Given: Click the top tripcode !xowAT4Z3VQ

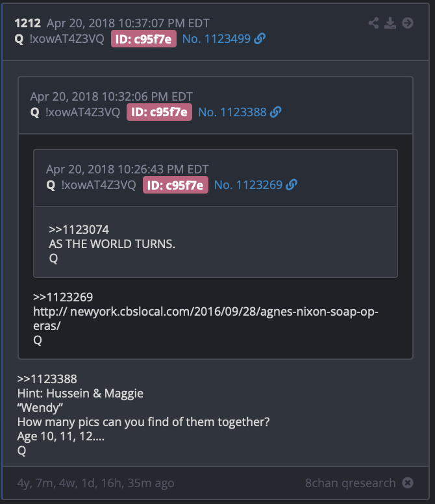Looking at the screenshot, I should pyautogui.click(x=67, y=39).
